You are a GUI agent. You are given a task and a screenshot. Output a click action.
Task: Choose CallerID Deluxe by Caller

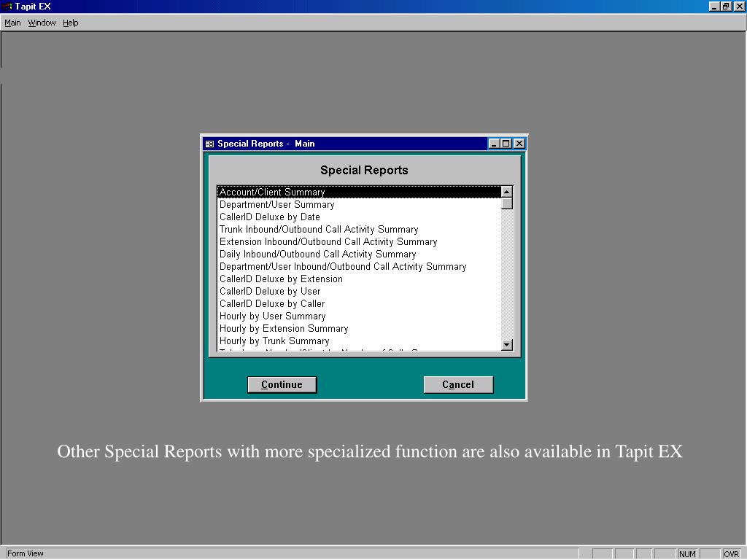coord(359,304)
